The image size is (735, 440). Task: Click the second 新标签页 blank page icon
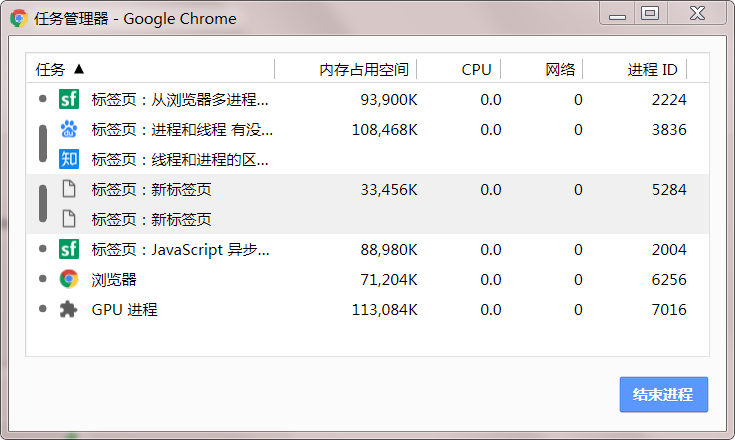click(69, 219)
